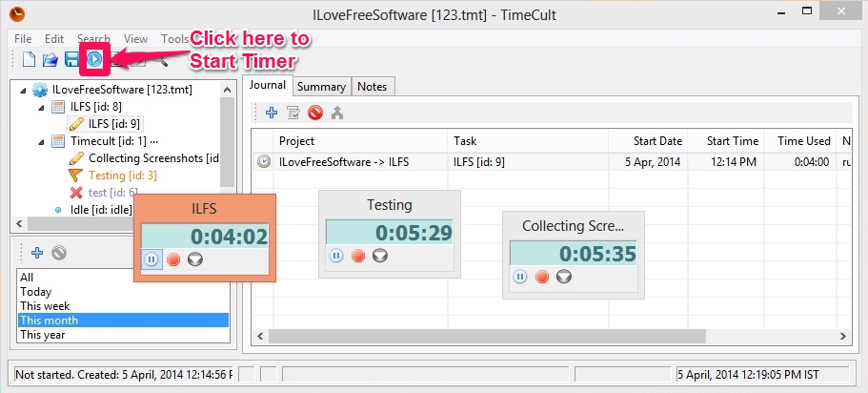This screenshot has height=393, width=868.
Task: Add a new journal entry with the blue plus
Action: pos(272,114)
